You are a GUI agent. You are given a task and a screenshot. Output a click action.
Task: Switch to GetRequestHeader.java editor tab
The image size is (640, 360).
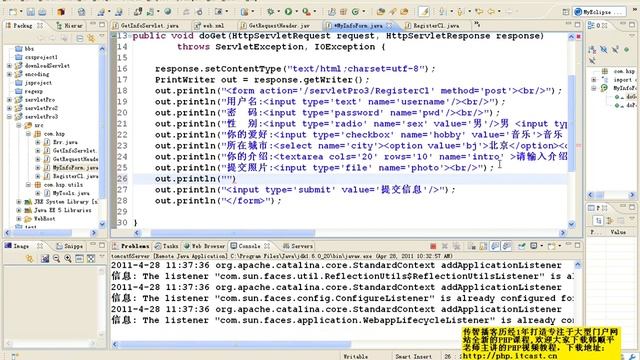(275, 25)
